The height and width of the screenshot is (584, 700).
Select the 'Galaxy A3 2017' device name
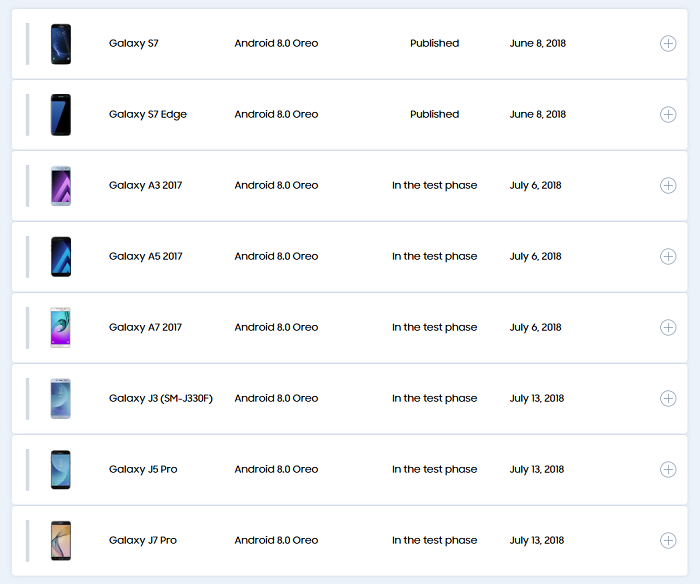coord(146,185)
